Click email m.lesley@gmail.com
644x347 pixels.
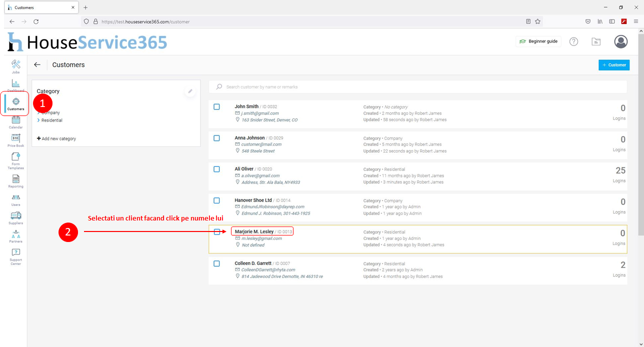(x=261, y=238)
